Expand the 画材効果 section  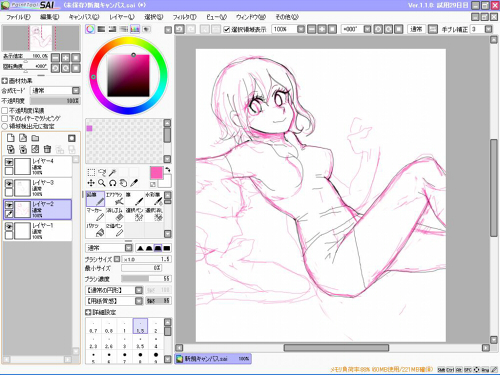point(4,81)
